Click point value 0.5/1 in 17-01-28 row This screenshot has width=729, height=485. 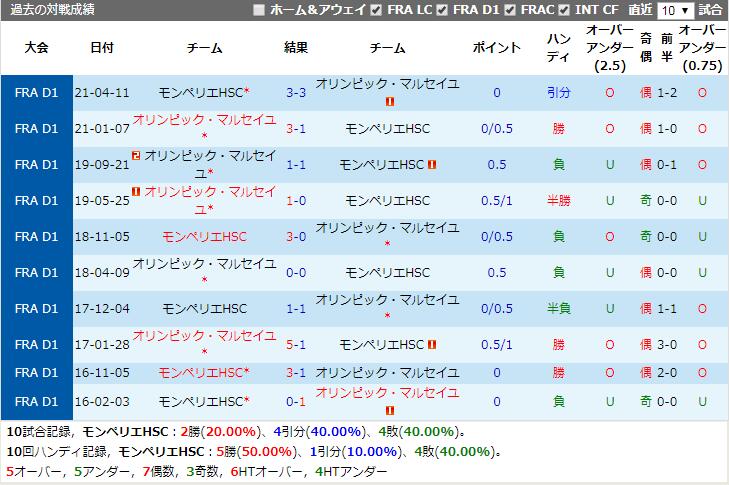[x=497, y=345]
